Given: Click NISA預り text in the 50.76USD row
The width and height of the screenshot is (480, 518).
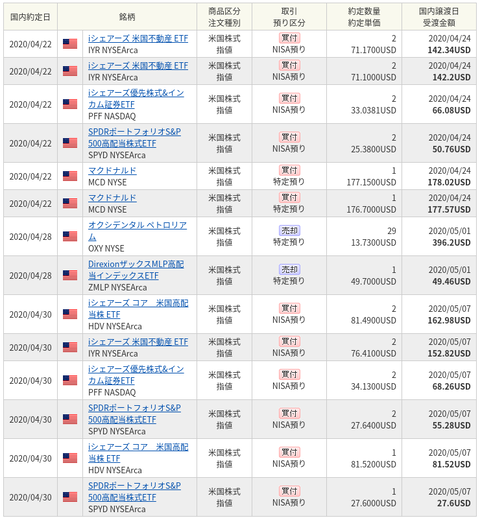Looking at the screenshot, I should 289,148.
